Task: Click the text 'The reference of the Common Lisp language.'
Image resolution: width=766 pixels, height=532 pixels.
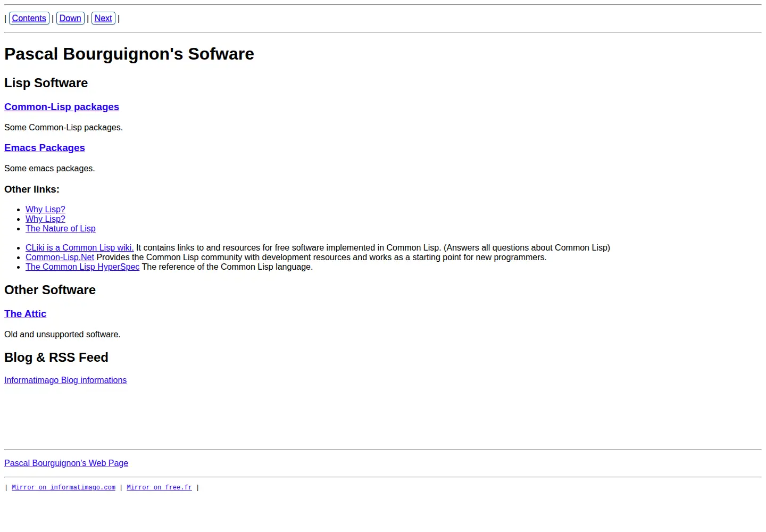Action: point(228,267)
